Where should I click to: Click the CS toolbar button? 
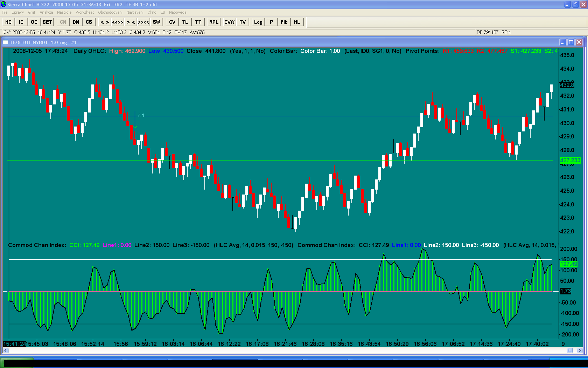pyautogui.click(x=89, y=22)
